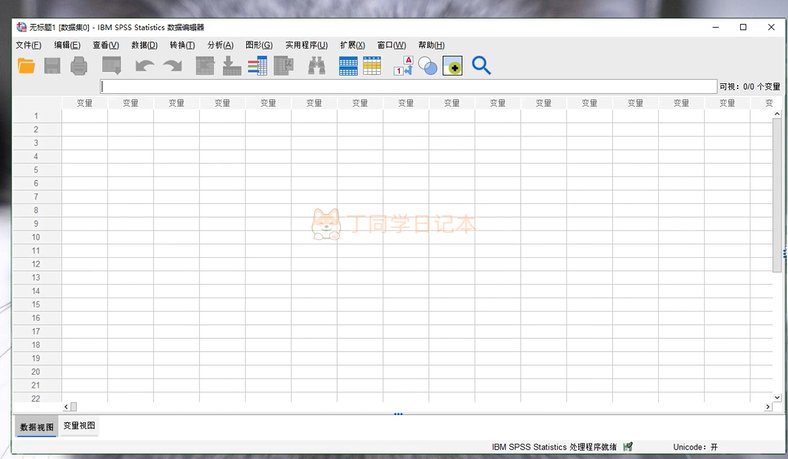This screenshot has width=788, height=459.
Task: Click the Redo arrow icon
Action: [x=173, y=66]
